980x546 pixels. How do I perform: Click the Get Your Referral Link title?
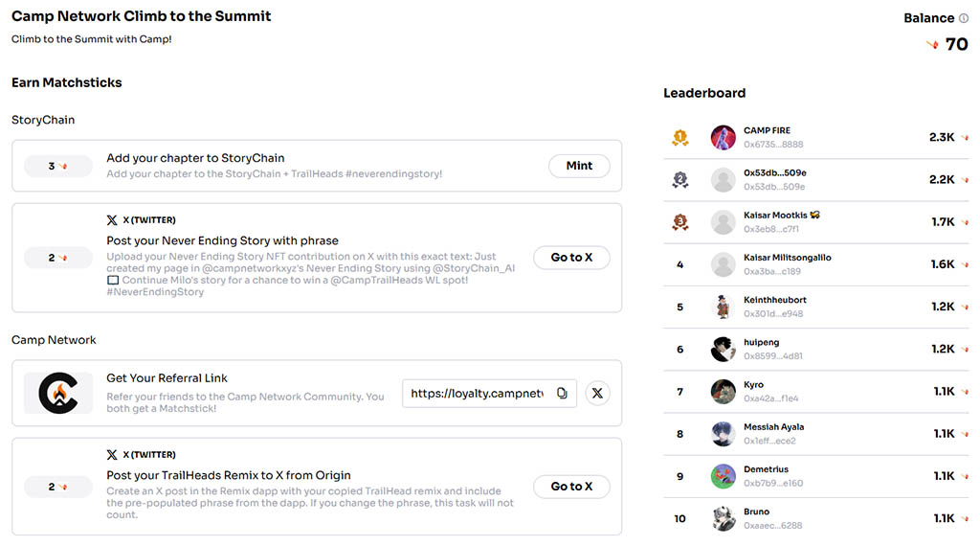coord(167,377)
